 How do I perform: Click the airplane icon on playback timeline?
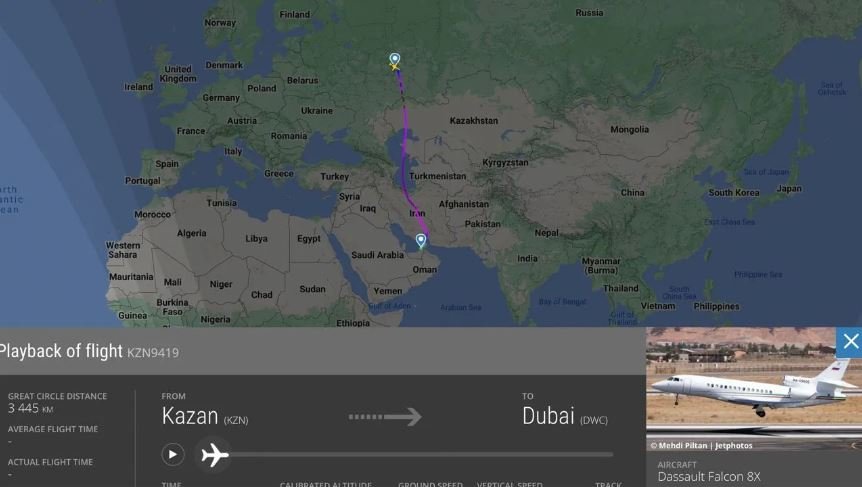pyautogui.click(x=214, y=455)
